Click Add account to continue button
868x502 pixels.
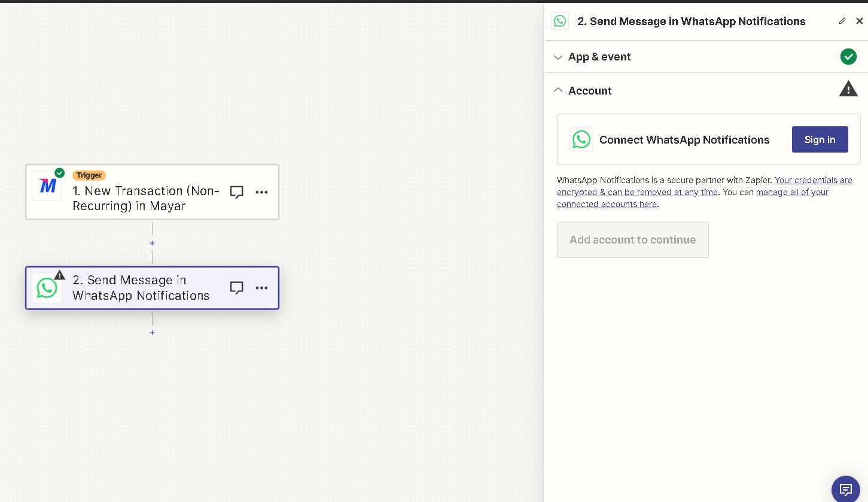pos(632,240)
